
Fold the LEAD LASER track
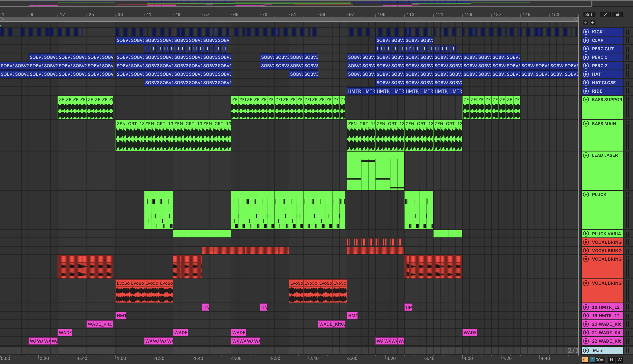[586, 155]
